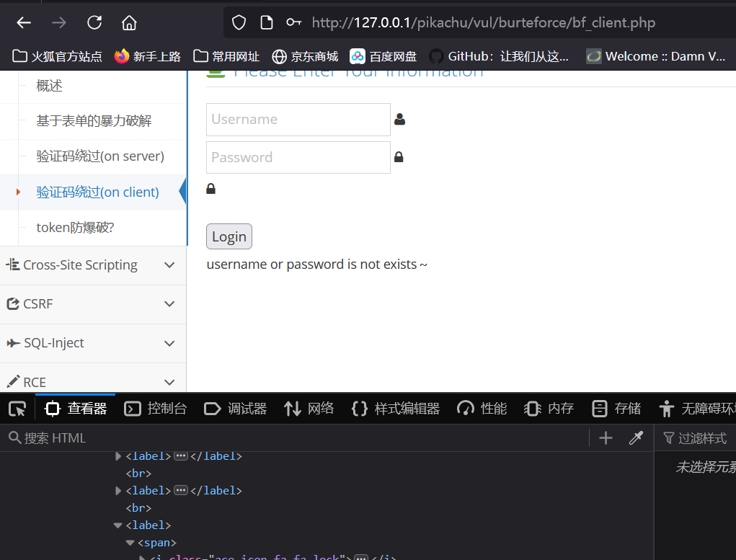This screenshot has width=736, height=560.
Task: Click the plus icon to create new node
Action: coord(606,438)
